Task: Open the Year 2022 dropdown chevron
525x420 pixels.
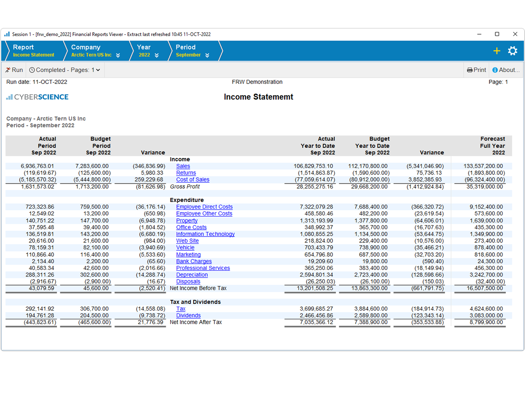Action: pos(157,55)
